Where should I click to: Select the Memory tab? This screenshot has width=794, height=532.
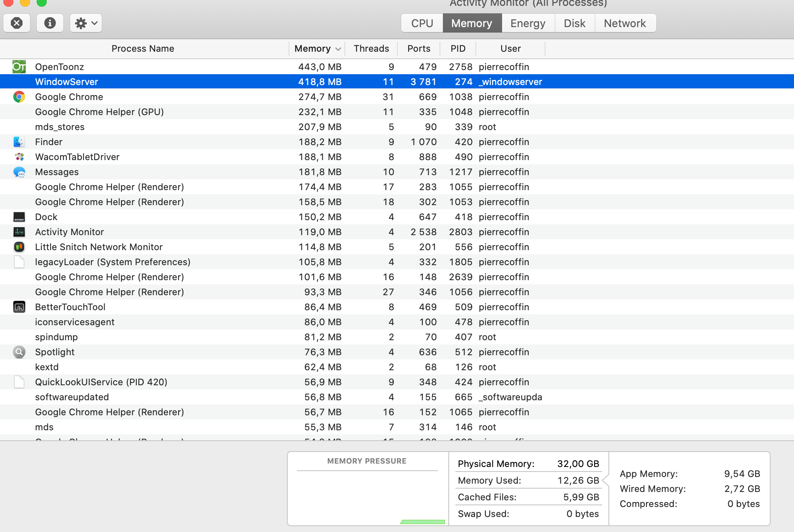coord(472,23)
